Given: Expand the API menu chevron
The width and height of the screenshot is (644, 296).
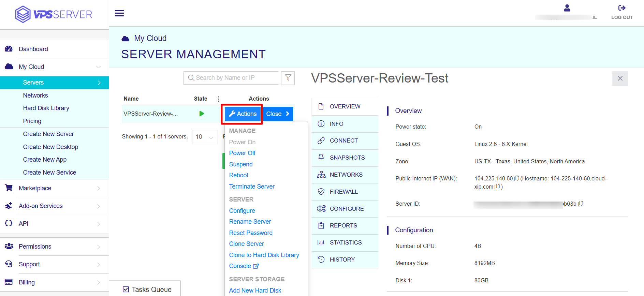Looking at the screenshot, I should pos(99,224).
